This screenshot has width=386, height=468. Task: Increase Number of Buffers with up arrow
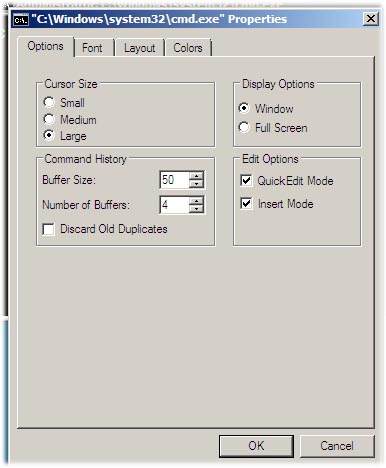click(196, 201)
